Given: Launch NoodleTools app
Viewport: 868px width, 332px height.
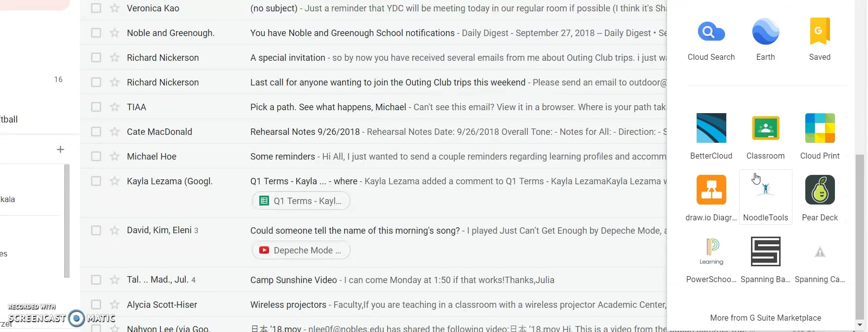Looking at the screenshot, I should tap(765, 197).
